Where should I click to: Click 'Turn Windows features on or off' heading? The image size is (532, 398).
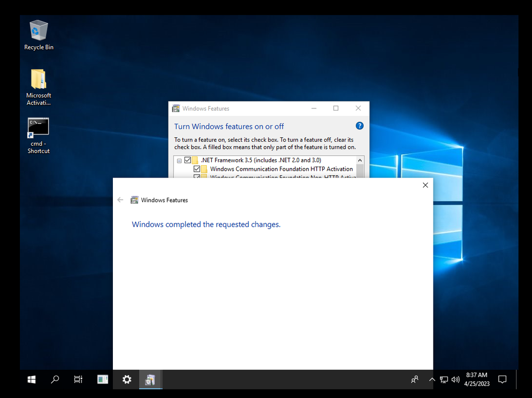(x=229, y=126)
